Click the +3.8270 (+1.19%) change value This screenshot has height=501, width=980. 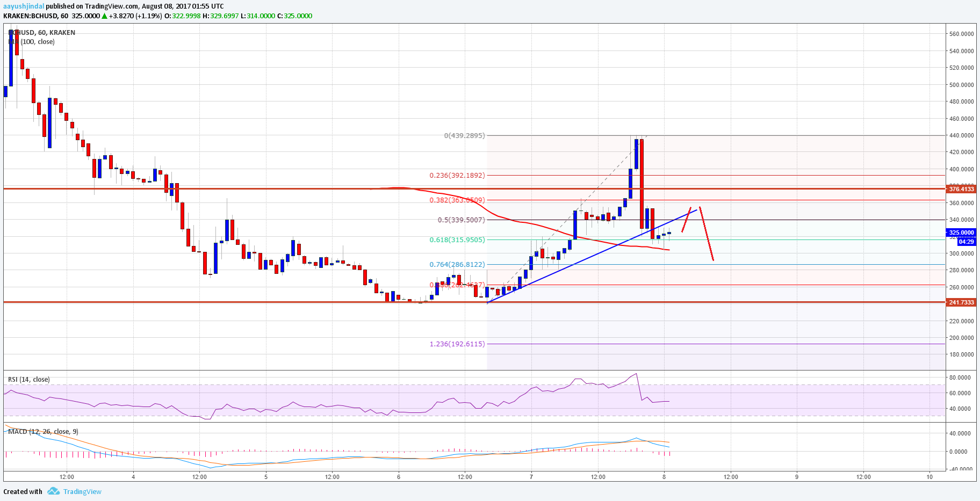click(135, 16)
